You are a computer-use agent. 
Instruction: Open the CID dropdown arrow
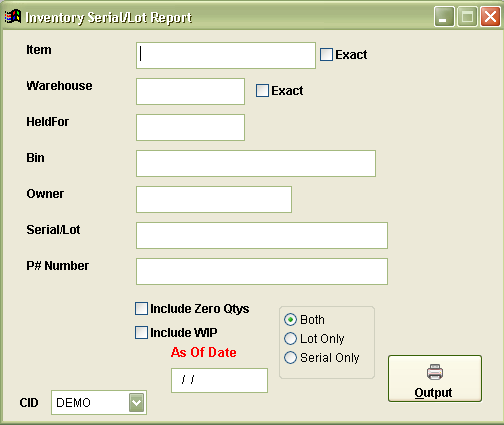136,403
